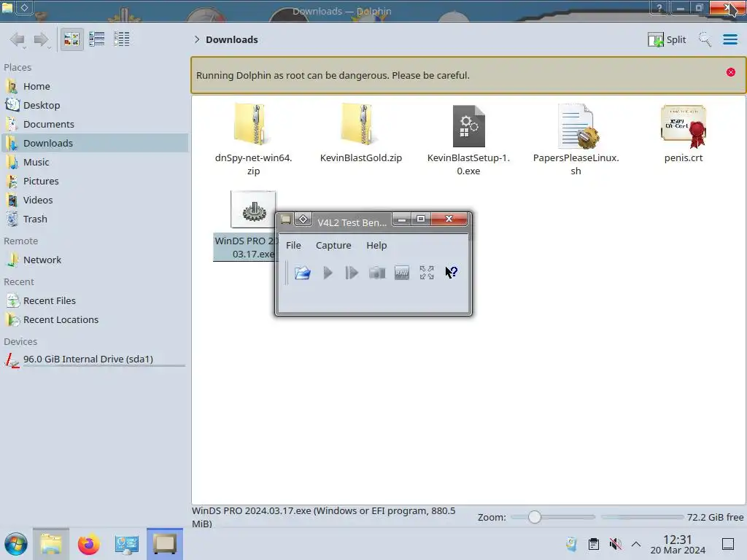Switch Dolphin to Icons view mode
747x560 pixels.
71,39
